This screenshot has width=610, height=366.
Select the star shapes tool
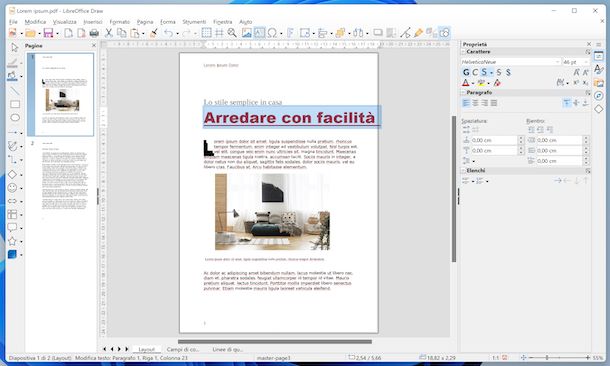click(12, 241)
